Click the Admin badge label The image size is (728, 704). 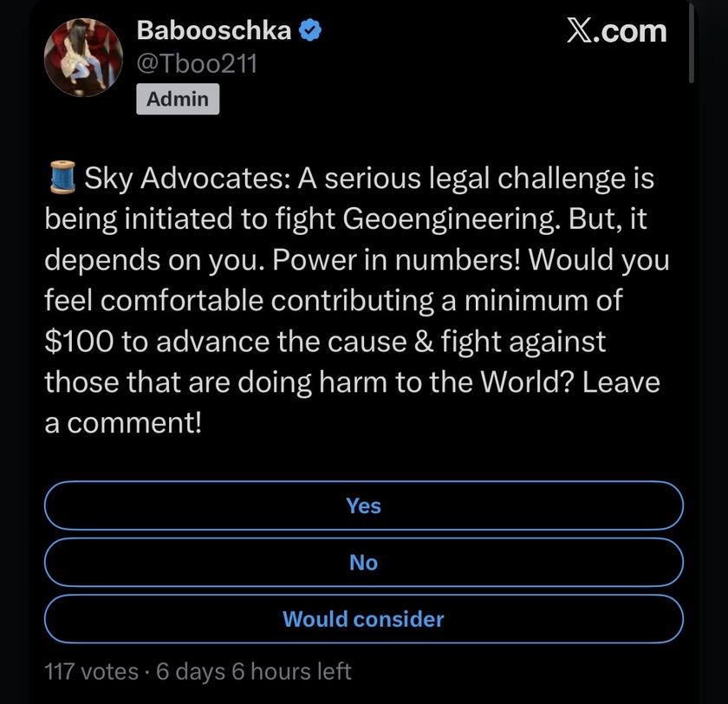click(x=178, y=99)
